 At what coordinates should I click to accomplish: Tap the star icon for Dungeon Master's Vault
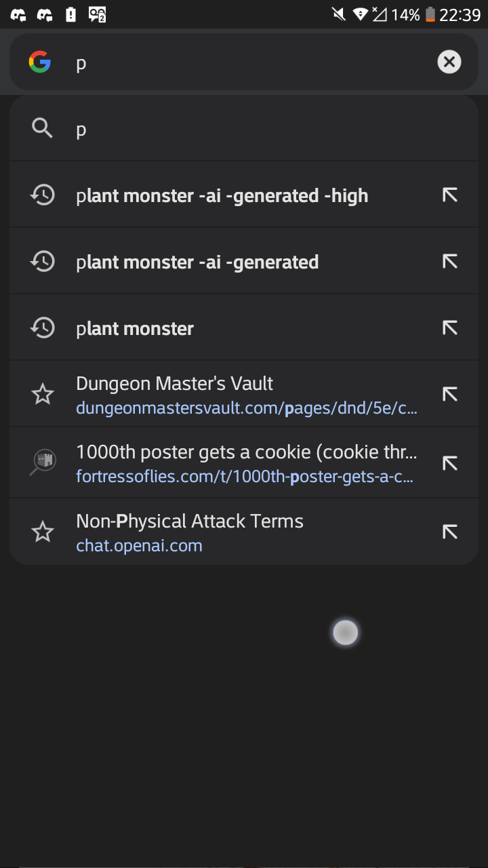(x=43, y=394)
